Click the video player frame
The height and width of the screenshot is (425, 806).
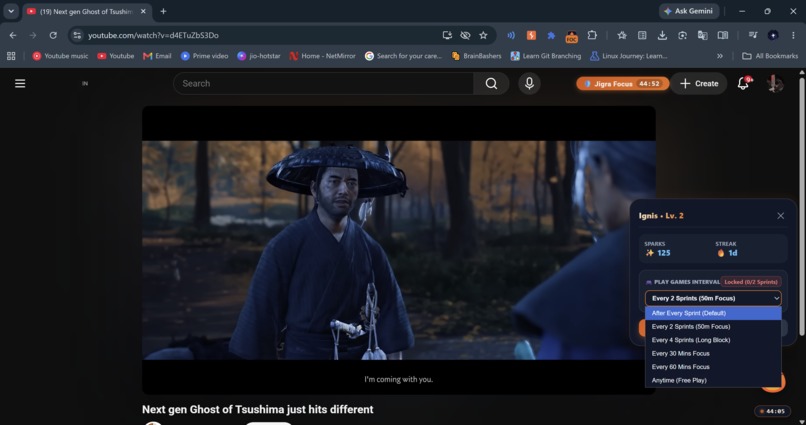pyautogui.click(x=398, y=250)
